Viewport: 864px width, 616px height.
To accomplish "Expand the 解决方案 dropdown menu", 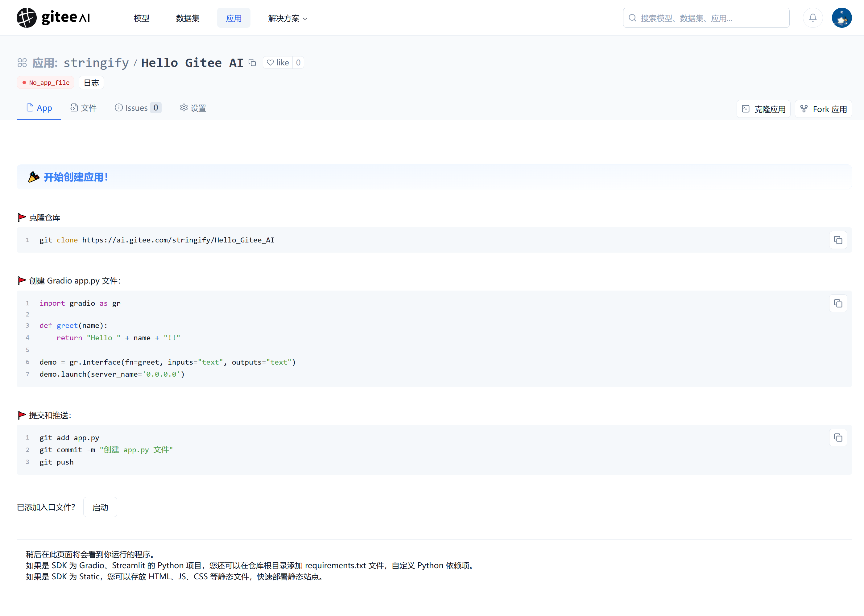I will [x=287, y=18].
